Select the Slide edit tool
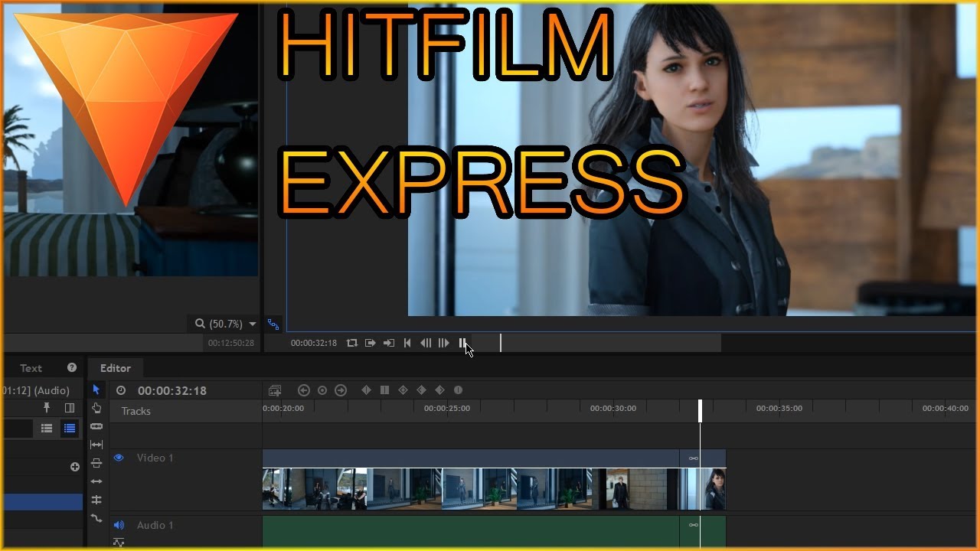The image size is (980, 551). click(96, 463)
